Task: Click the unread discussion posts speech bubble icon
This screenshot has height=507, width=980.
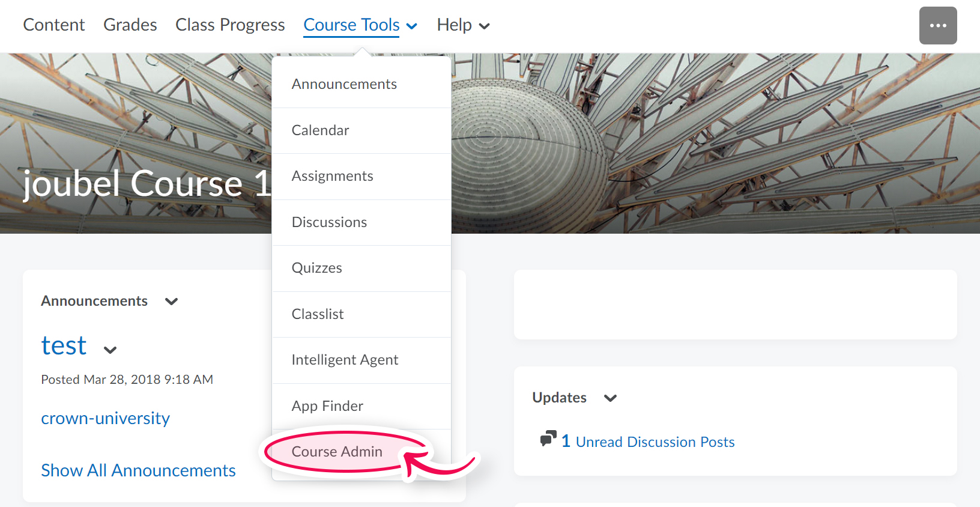Action: [x=548, y=439]
